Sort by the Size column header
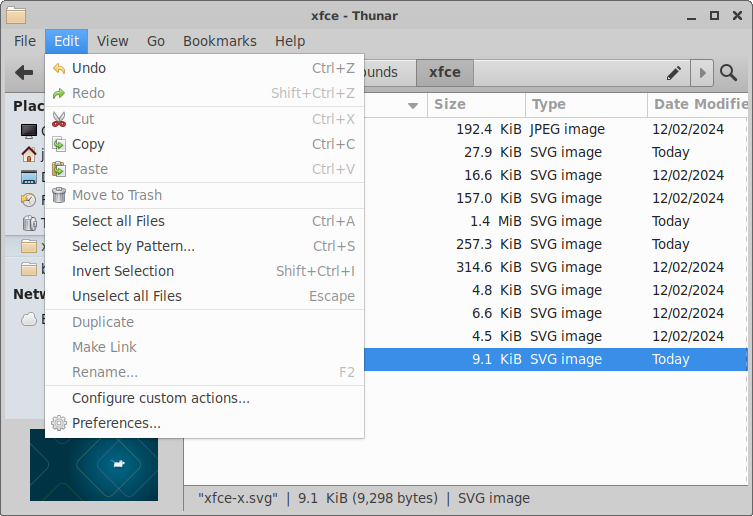The width and height of the screenshot is (753, 516). pos(476,105)
